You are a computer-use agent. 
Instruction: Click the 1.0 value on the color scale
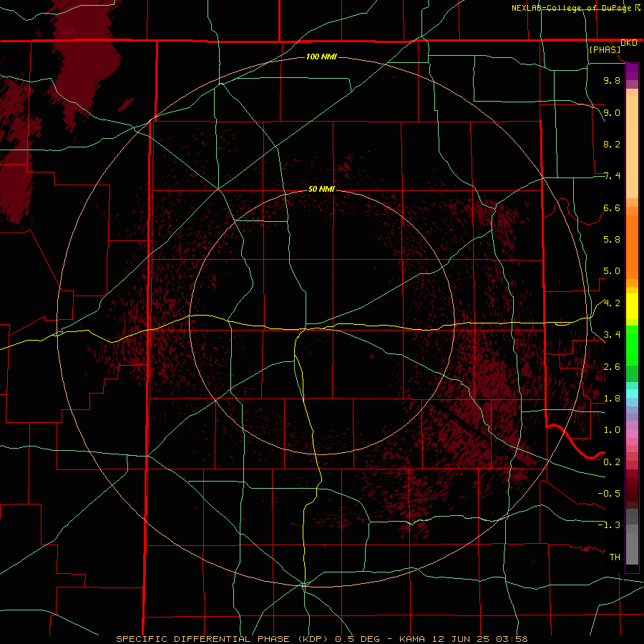pos(612,430)
